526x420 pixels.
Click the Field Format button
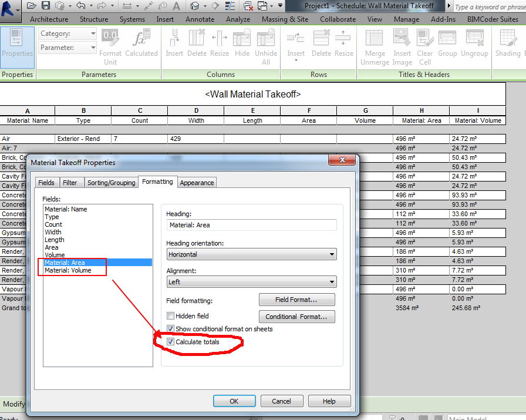[296, 300]
